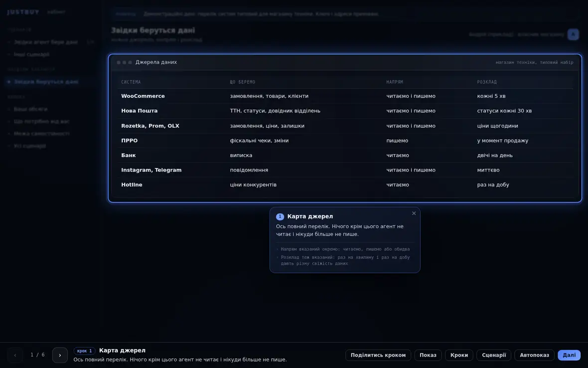This screenshot has height=368, width=588.
Task: Click step counter 1 / 6
Action: point(37,355)
